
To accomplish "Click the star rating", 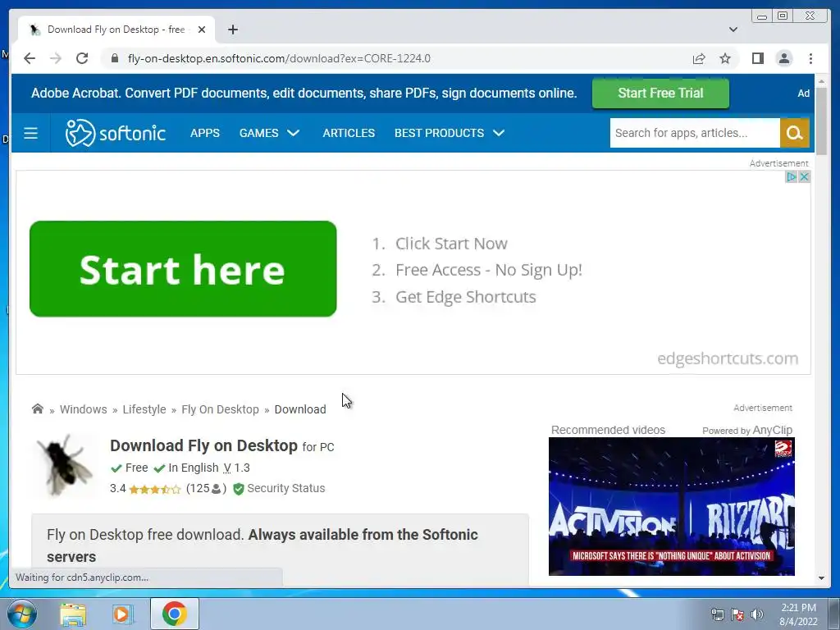I will [x=155, y=489].
